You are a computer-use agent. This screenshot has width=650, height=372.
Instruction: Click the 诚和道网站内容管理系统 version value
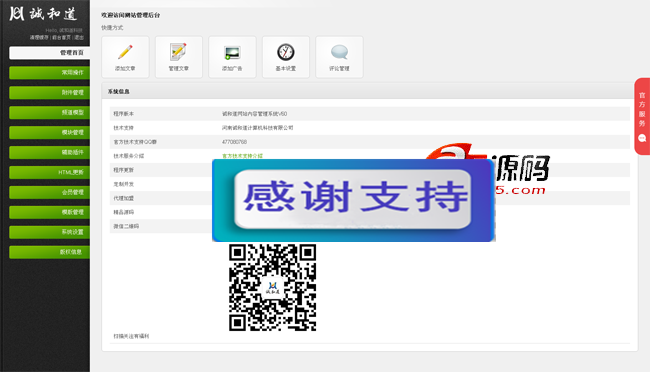tap(255, 114)
